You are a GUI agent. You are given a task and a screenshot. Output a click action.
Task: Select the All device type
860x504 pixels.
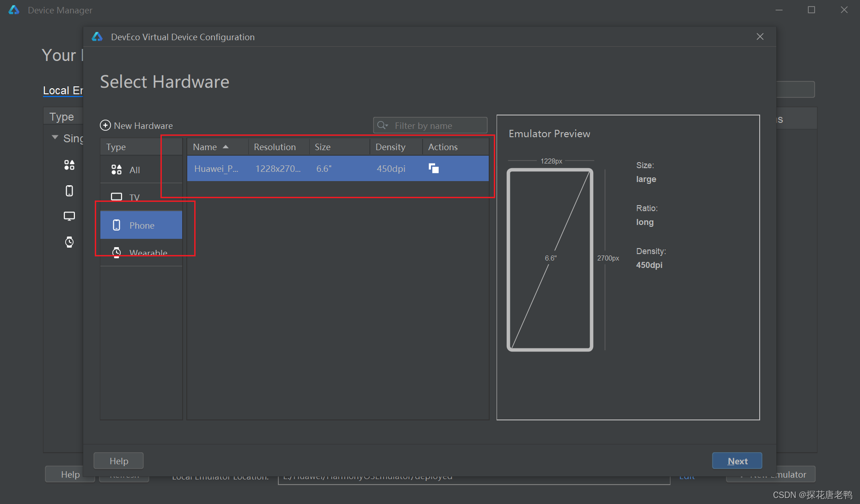[141, 170]
